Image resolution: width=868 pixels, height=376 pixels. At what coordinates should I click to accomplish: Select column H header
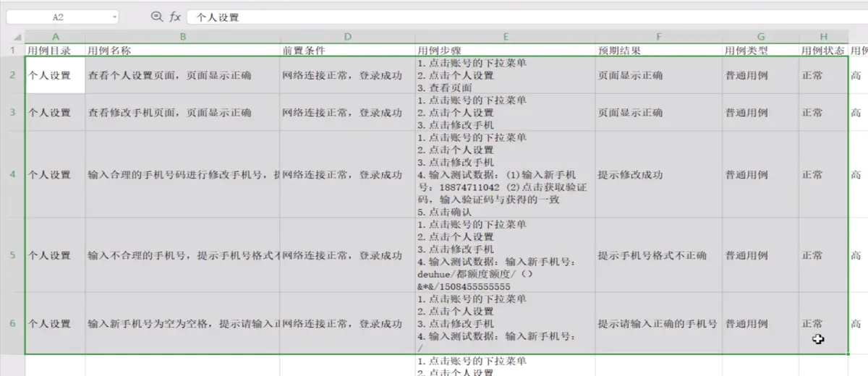pos(824,37)
